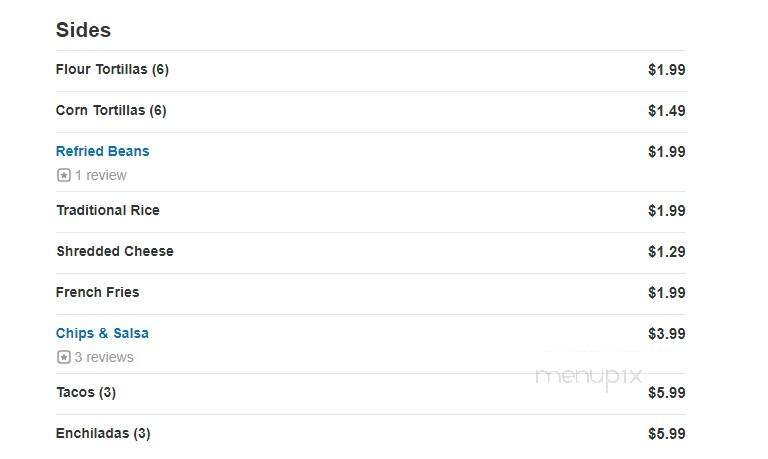Viewport: 768px width, 459px height.
Task: Click the $5.99 price for Enchiladas
Action: tap(666, 433)
